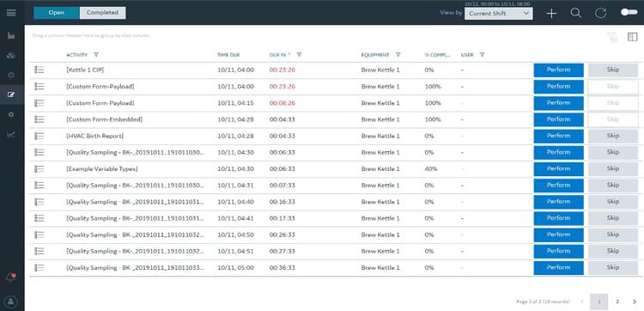Open the column chooser icon
Image resolution: width=644 pixels, height=311 pixels.
tap(632, 37)
